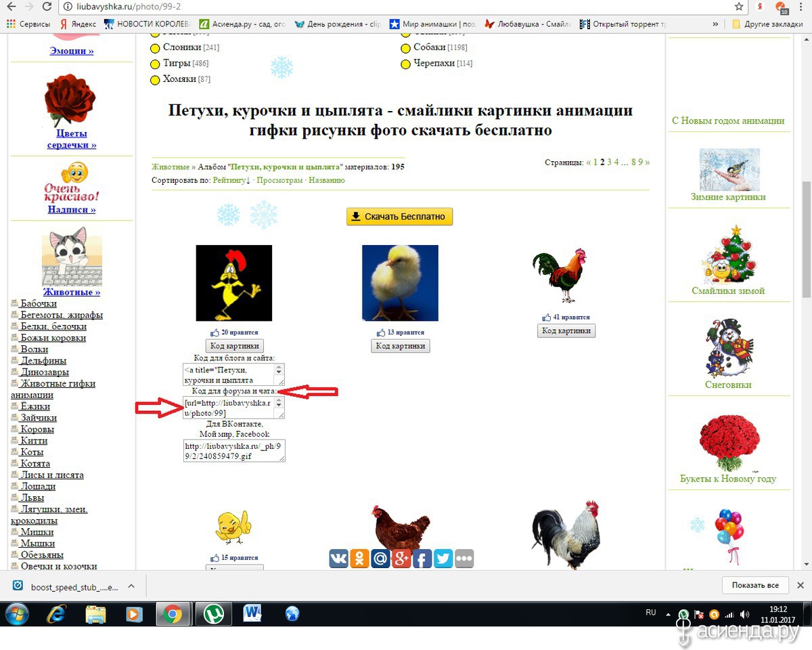Open Microsoft Word from taskbar
812x650 pixels.
click(252, 614)
